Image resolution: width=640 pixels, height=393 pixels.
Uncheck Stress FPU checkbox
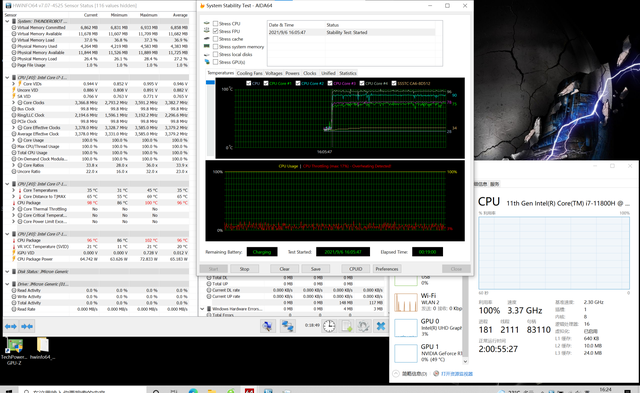[x=216, y=31]
